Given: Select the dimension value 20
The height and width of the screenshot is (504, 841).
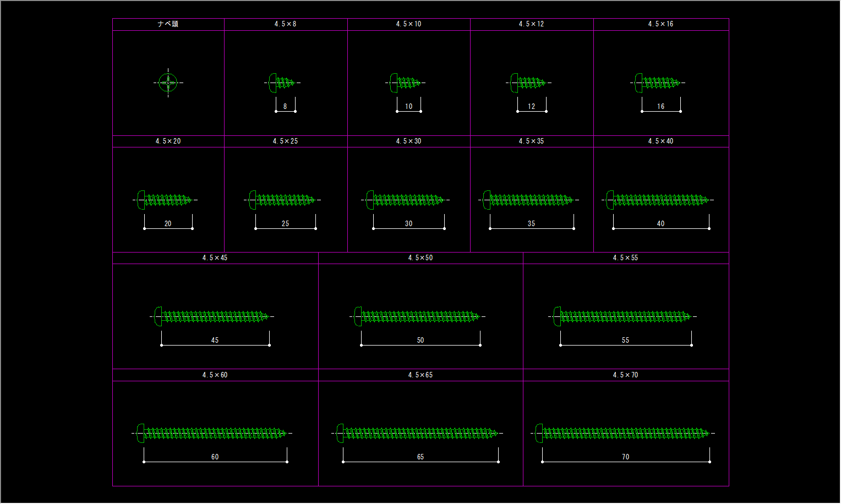Looking at the screenshot, I should 168,224.
